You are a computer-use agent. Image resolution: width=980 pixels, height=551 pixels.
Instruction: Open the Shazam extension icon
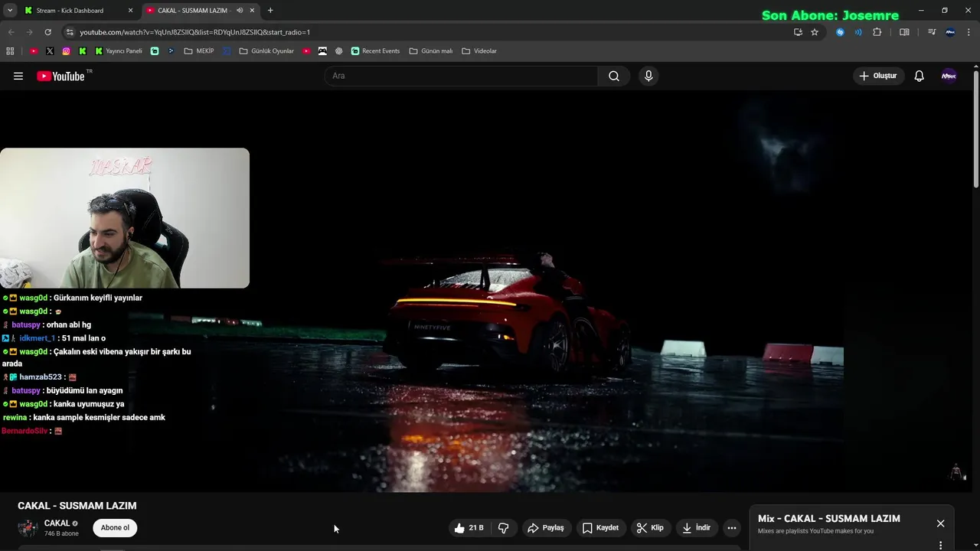(x=840, y=32)
